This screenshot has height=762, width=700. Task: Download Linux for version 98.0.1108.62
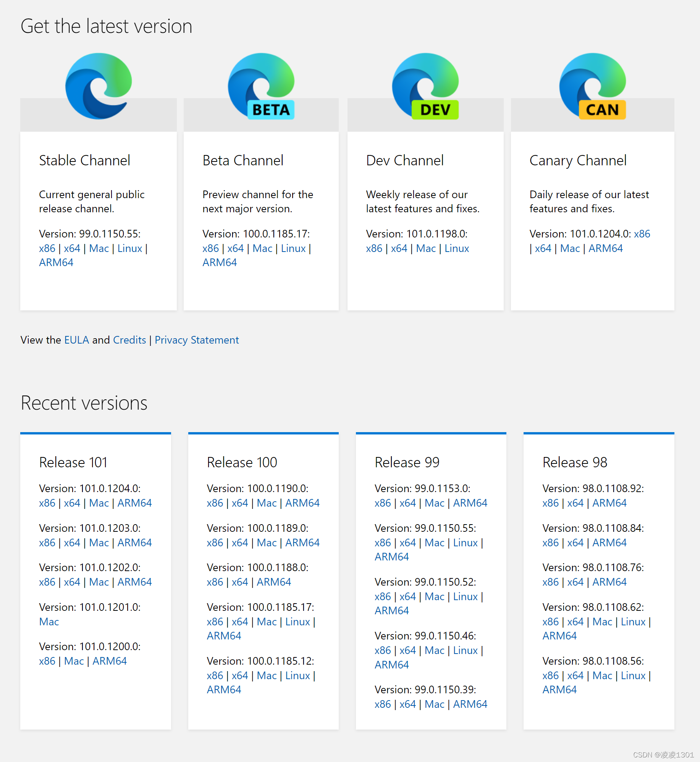[633, 622]
